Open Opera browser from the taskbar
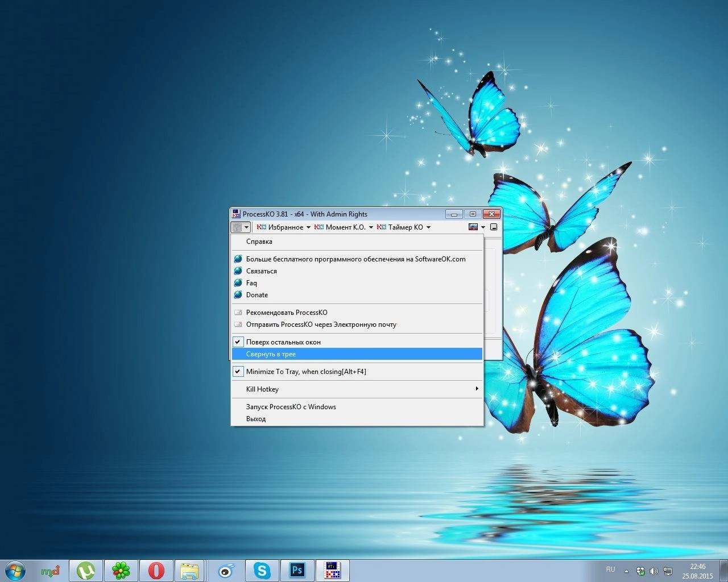Screen dimensions: 728x582 pos(156,571)
